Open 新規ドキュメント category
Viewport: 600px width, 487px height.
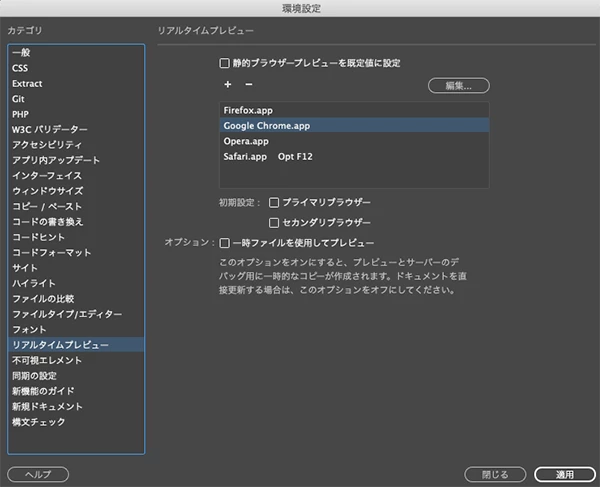click(x=76, y=406)
